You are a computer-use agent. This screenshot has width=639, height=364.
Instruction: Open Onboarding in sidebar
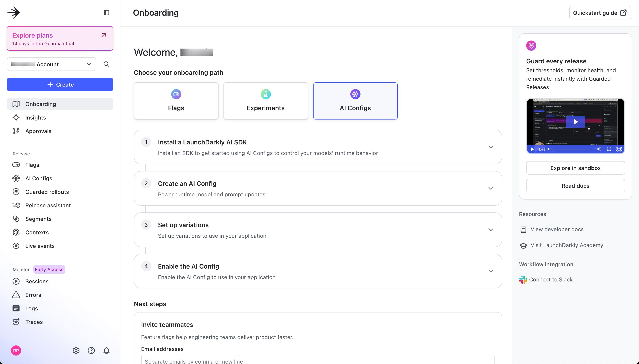click(x=60, y=104)
